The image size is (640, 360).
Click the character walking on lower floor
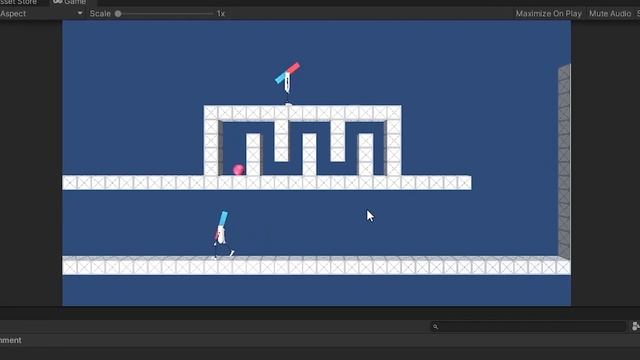click(x=222, y=235)
